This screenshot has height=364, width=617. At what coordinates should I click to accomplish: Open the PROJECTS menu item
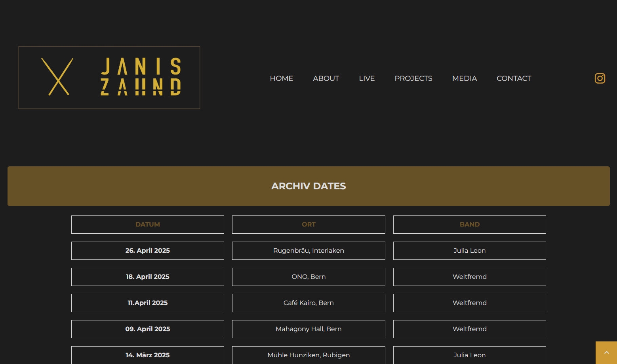pyautogui.click(x=413, y=78)
